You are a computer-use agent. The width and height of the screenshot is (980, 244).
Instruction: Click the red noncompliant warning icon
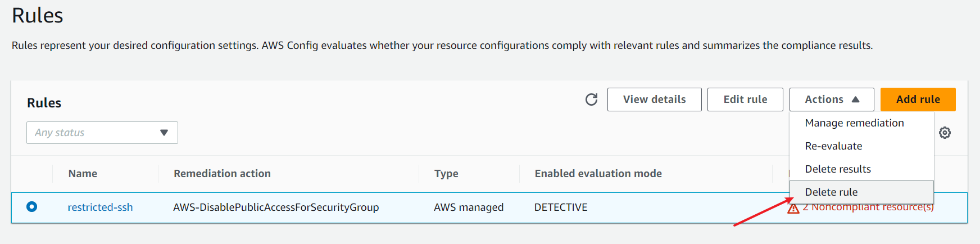(x=793, y=209)
